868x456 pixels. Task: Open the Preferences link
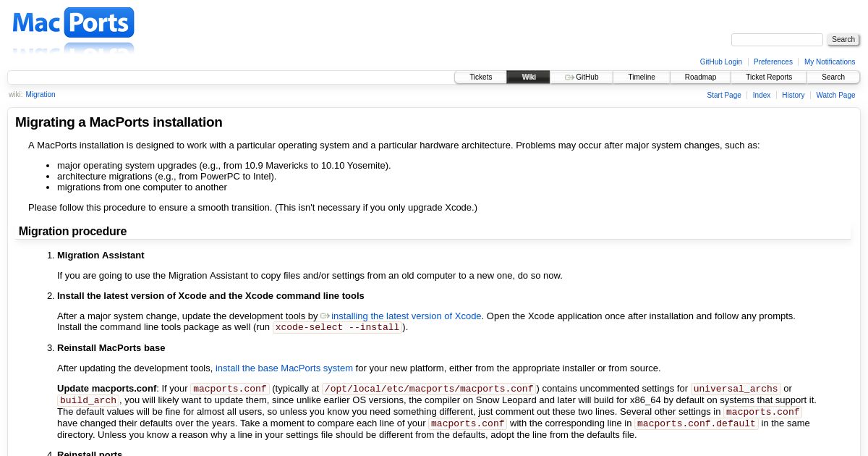click(773, 62)
